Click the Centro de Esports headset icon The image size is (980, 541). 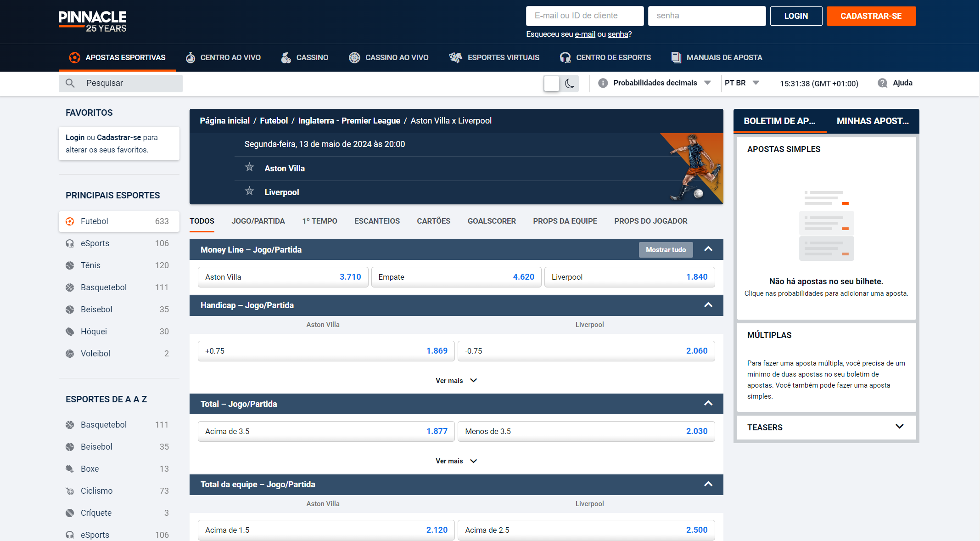click(565, 57)
